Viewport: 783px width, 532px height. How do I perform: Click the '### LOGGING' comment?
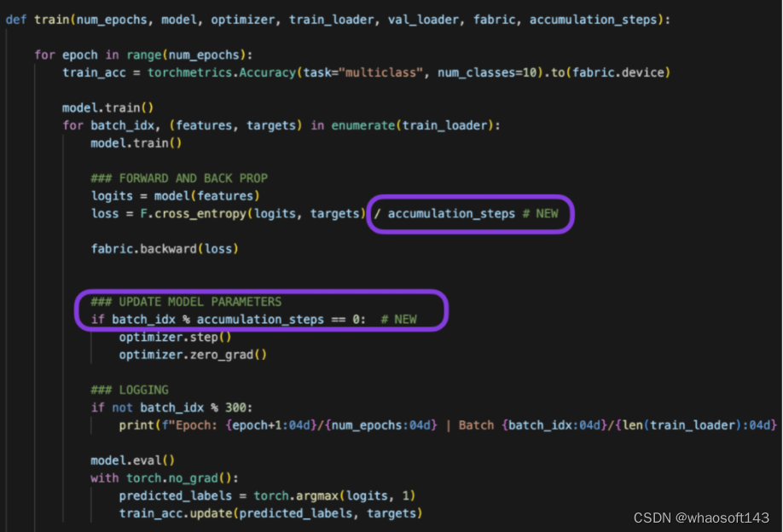coord(130,390)
